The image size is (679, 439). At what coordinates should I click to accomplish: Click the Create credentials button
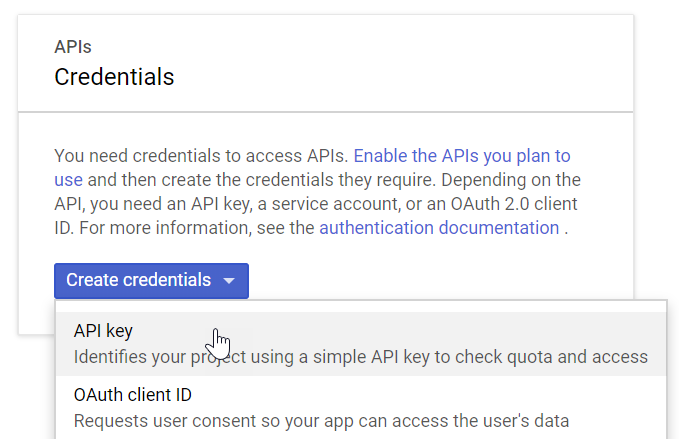(x=151, y=281)
